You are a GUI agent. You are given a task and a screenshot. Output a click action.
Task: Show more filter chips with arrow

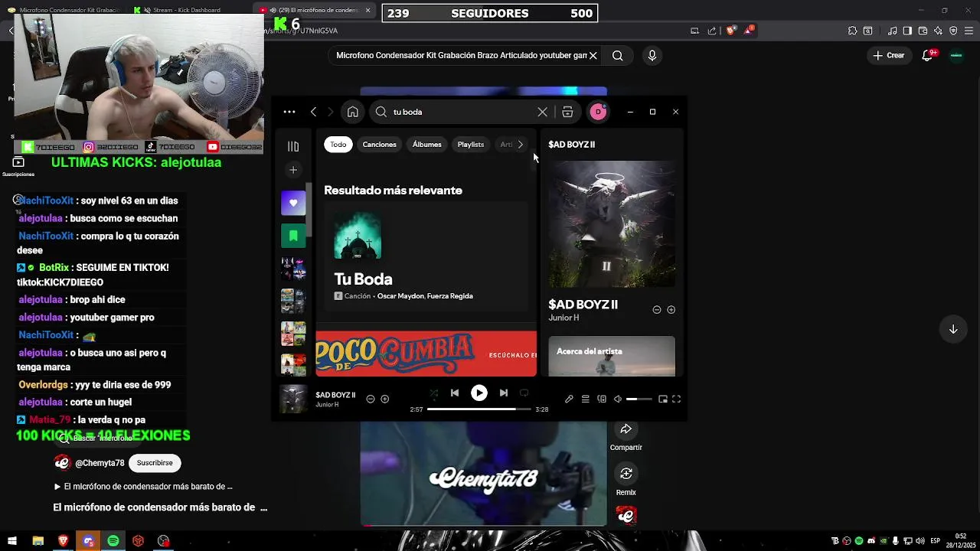[x=521, y=144]
